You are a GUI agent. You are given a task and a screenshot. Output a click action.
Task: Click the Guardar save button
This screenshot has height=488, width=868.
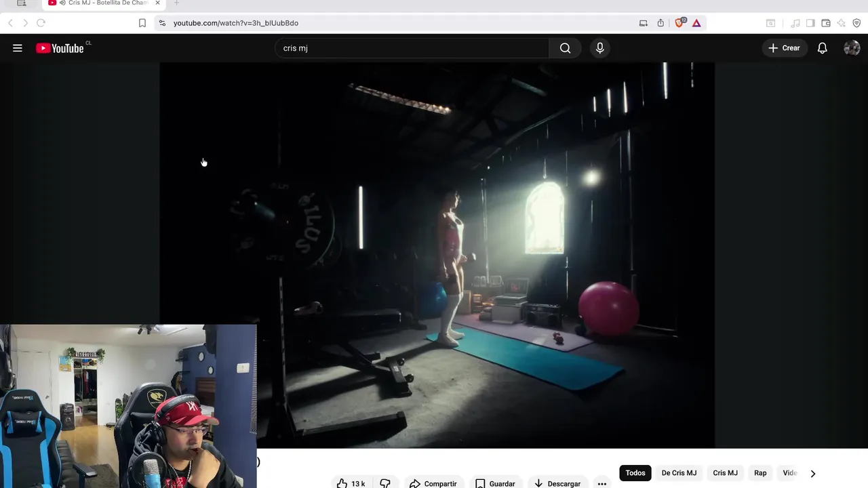496,483
